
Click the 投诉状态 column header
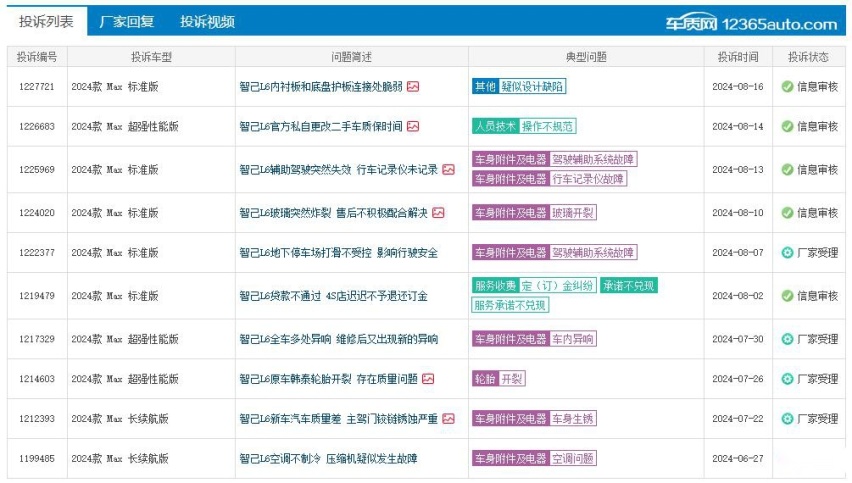(809, 57)
